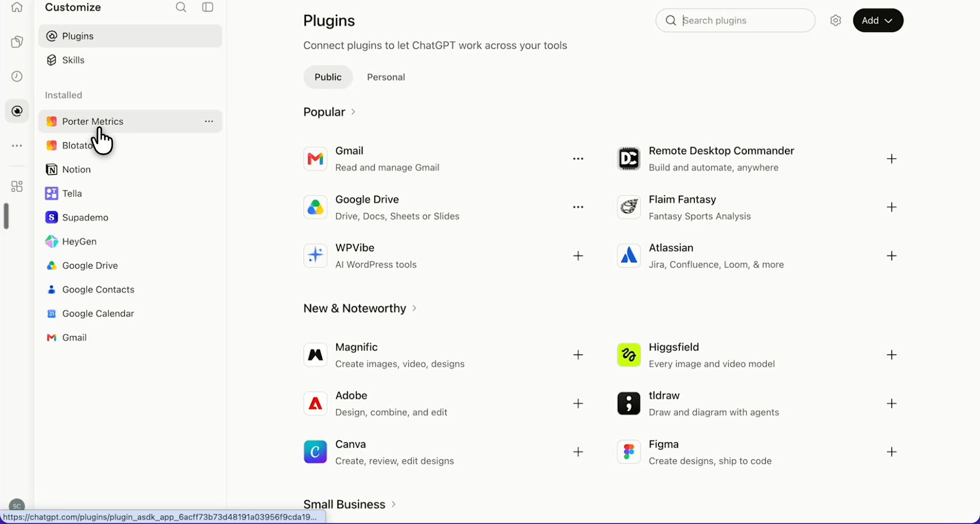The image size is (980, 524).
Task: Switch to the Personal tab
Action: [x=386, y=77]
